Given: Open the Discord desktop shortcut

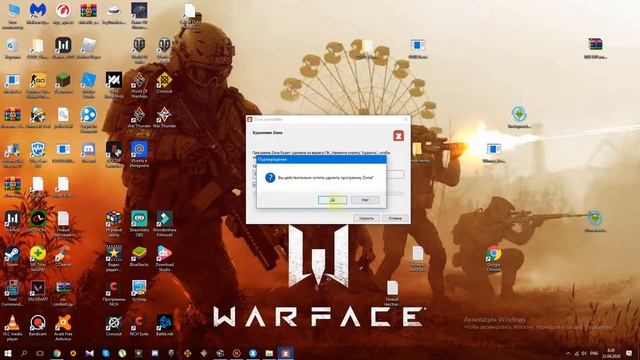Looking at the screenshot, I should [x=88, y=153].
